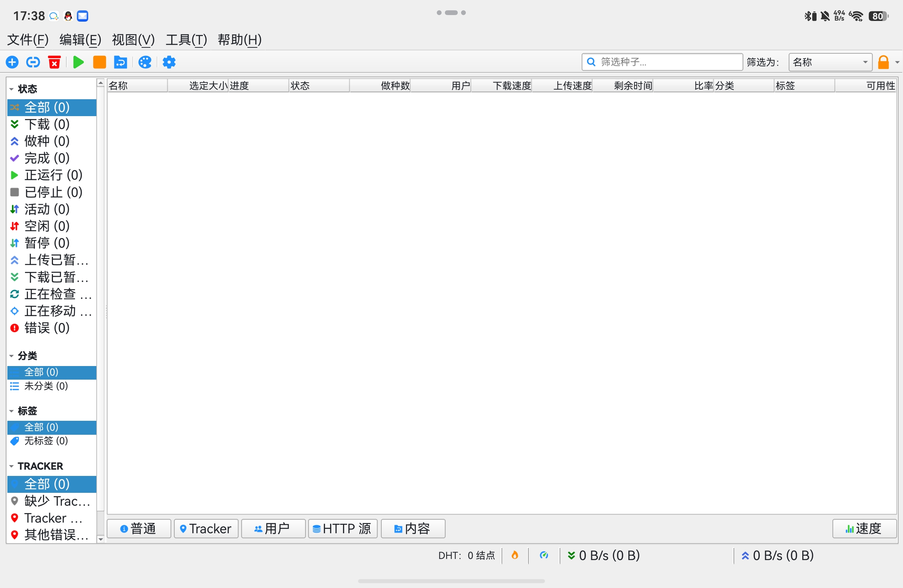Sort by the 选定大小 column header
Screen dimensions: 903x588
click(x=198, y=86)
